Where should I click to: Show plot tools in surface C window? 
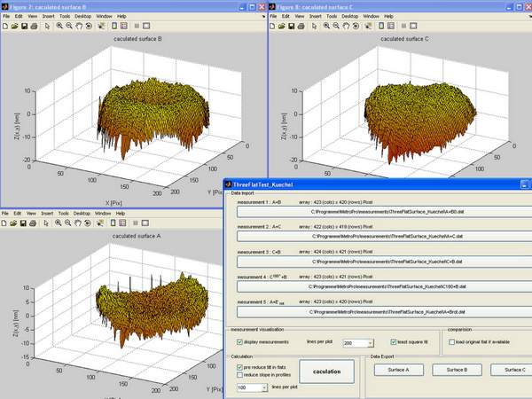click(413, 26)
